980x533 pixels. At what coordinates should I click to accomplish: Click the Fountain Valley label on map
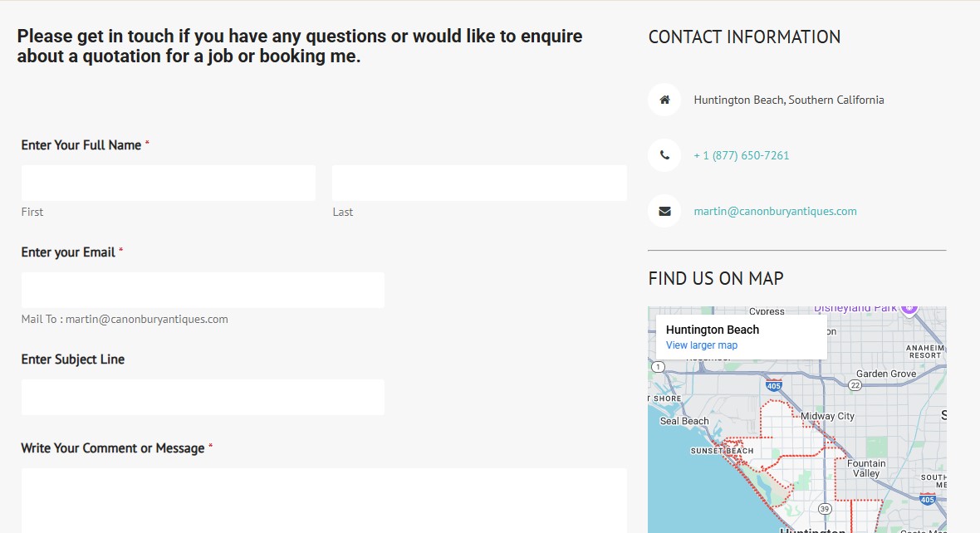866,468
